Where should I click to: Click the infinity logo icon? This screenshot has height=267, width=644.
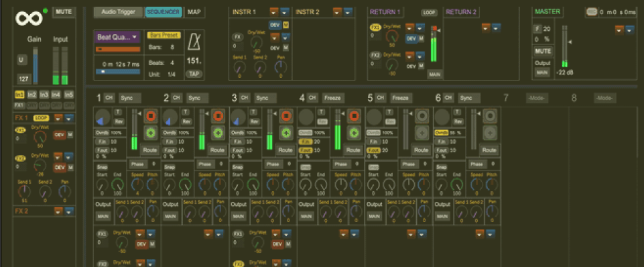[29, 18]
